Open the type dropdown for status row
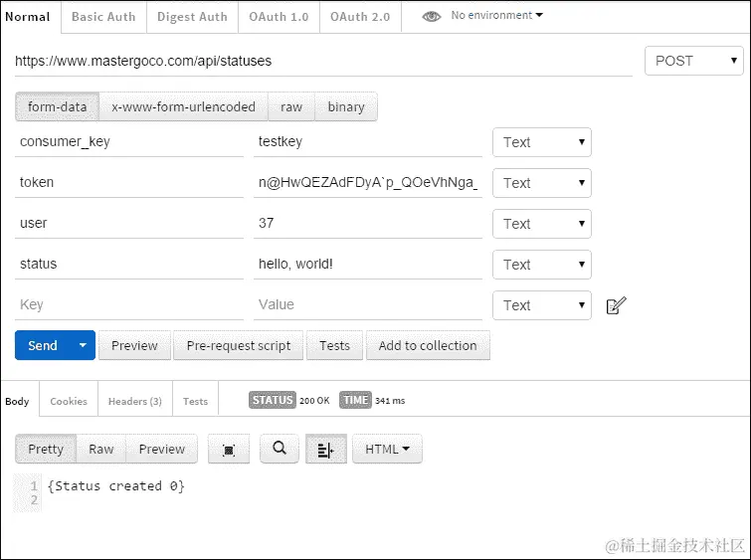 pos(542,265)
